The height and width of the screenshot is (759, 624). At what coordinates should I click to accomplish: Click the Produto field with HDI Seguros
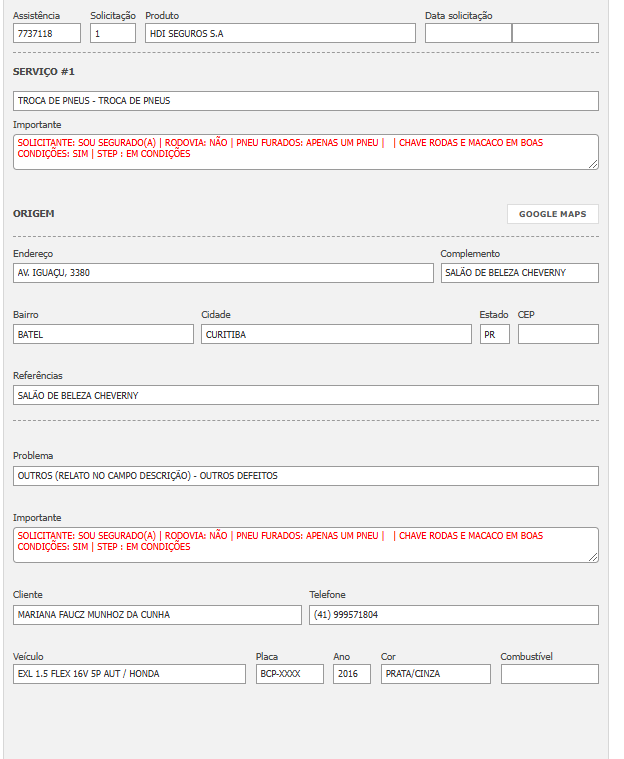pos(279,33)
